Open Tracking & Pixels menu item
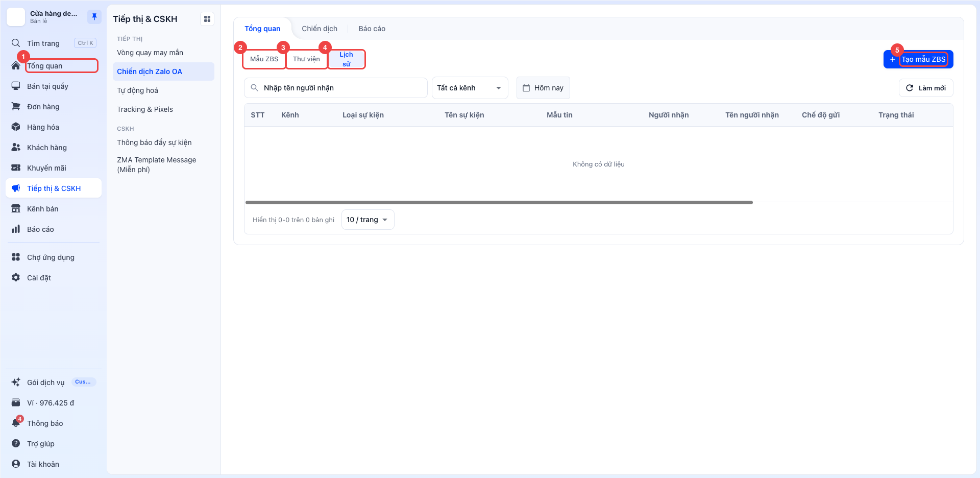The image size is (980, 478). (x=163, y=109)
